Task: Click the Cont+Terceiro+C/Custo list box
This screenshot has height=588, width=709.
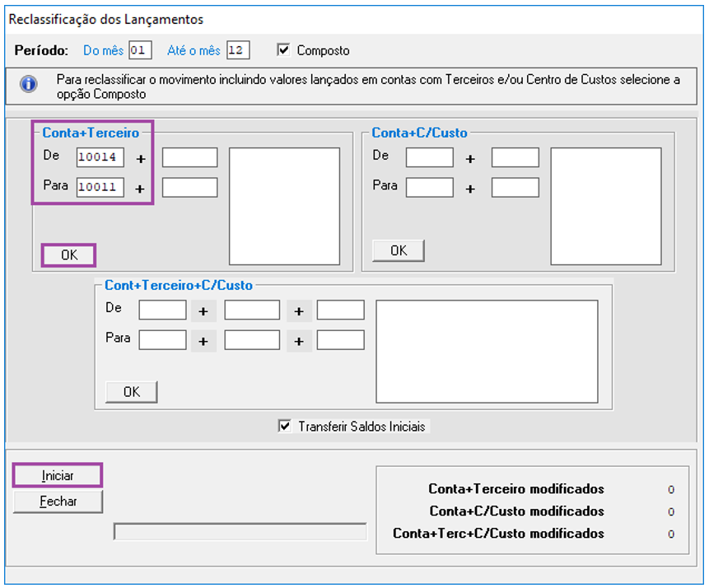Action: [x=487, y=352]
